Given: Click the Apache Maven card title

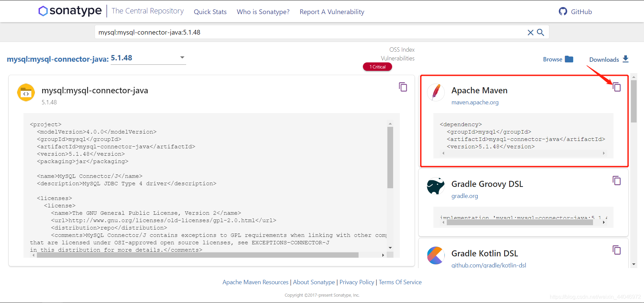Looking at the screenshot, I should point(479,91).
